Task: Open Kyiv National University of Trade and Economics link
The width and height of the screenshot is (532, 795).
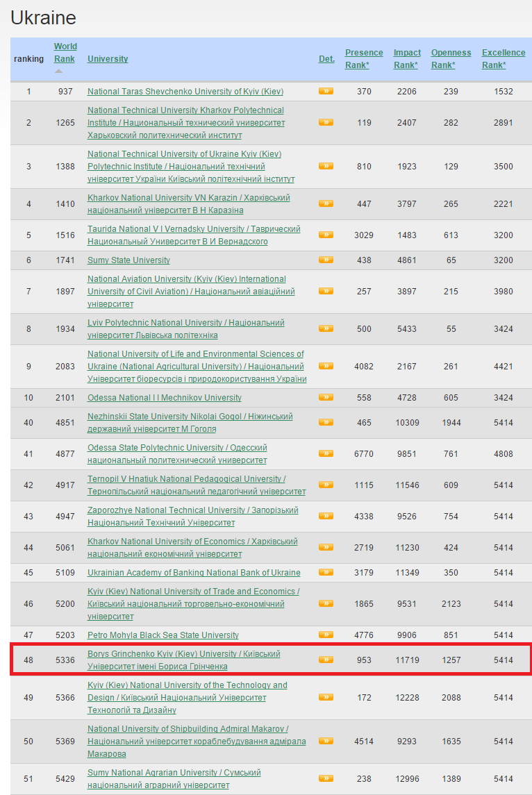Action: [x=193, y=604]
